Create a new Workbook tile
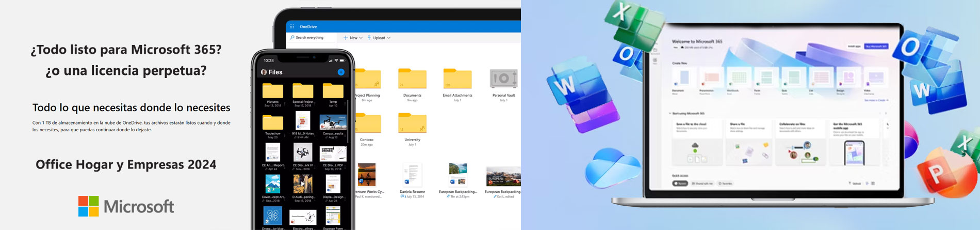 tap(739, 78)
